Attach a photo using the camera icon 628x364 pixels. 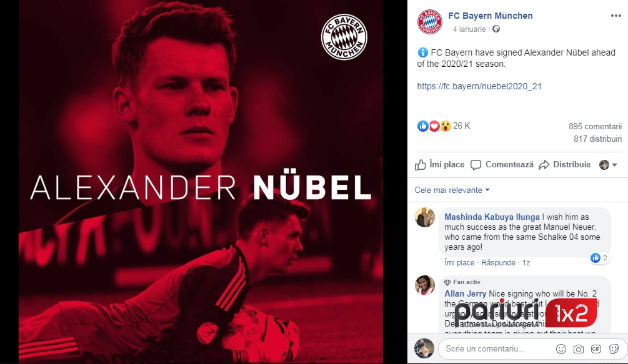point(579,349)
